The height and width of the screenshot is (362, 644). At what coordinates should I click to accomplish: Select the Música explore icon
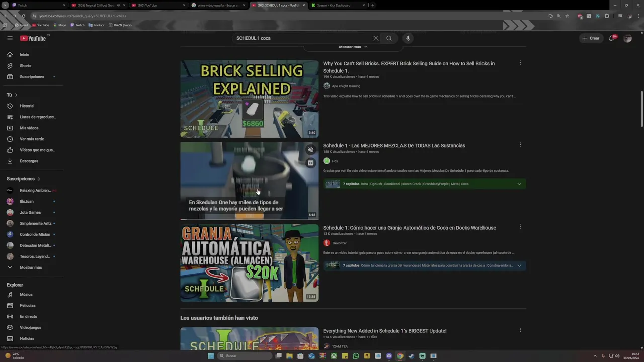(x=10, y=295)
